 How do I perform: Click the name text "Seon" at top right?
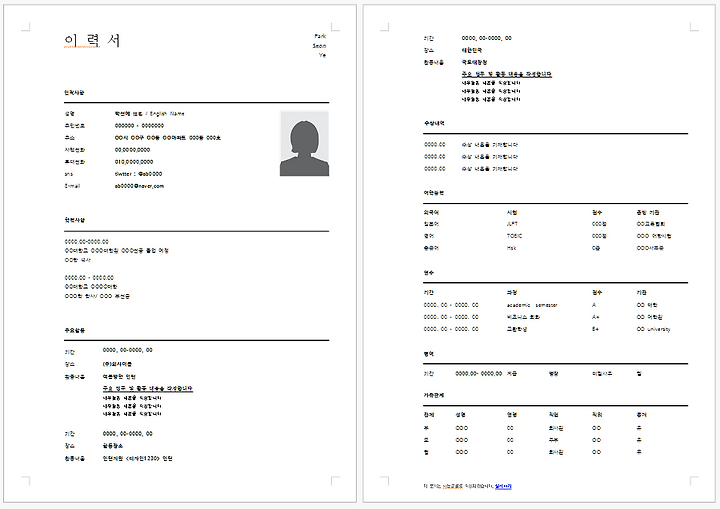(x=319, y=45)
